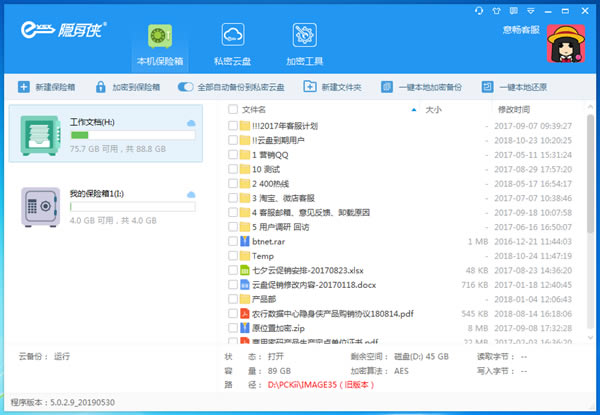
Task: Check the select-all box beside 文件名
Action: (232, 109)
